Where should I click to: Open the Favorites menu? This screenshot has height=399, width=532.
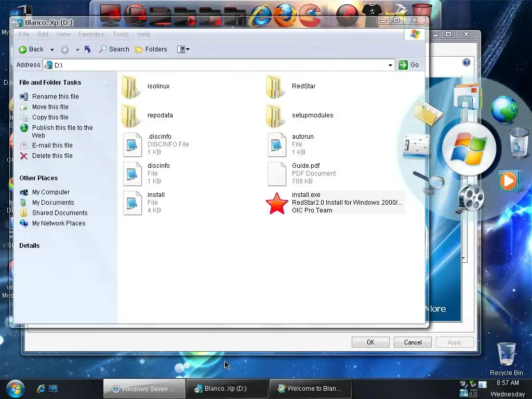(x=91, y=34)
